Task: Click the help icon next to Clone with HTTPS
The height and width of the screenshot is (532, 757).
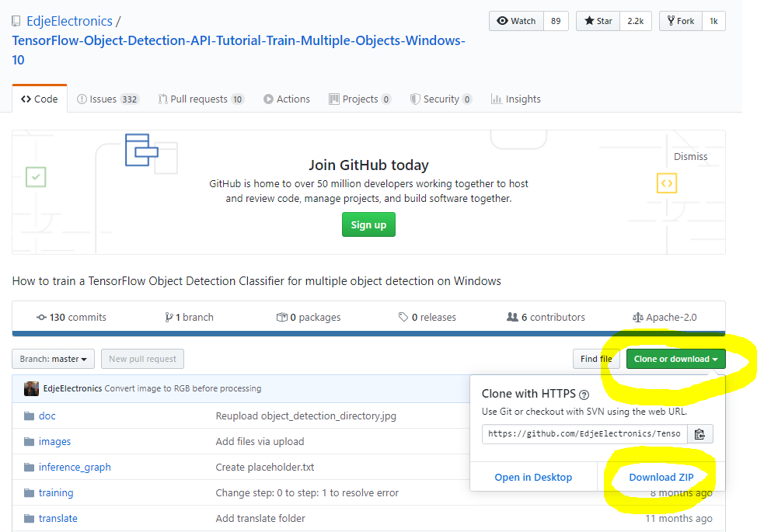Action: click(x=584, y=395)
